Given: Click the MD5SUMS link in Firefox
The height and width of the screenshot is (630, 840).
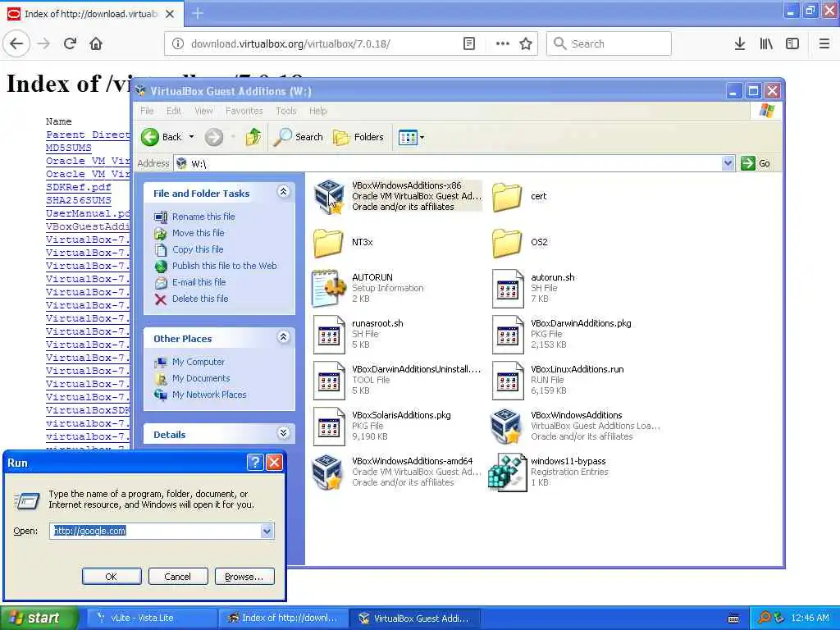Looking at the screenshot, I should pyautogui.click(x=69, y=148).
